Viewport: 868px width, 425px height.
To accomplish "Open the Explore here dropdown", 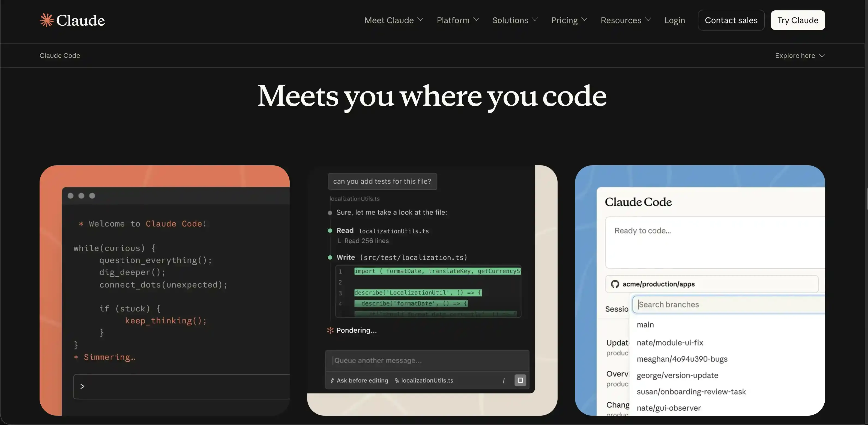I will [800, 55].
